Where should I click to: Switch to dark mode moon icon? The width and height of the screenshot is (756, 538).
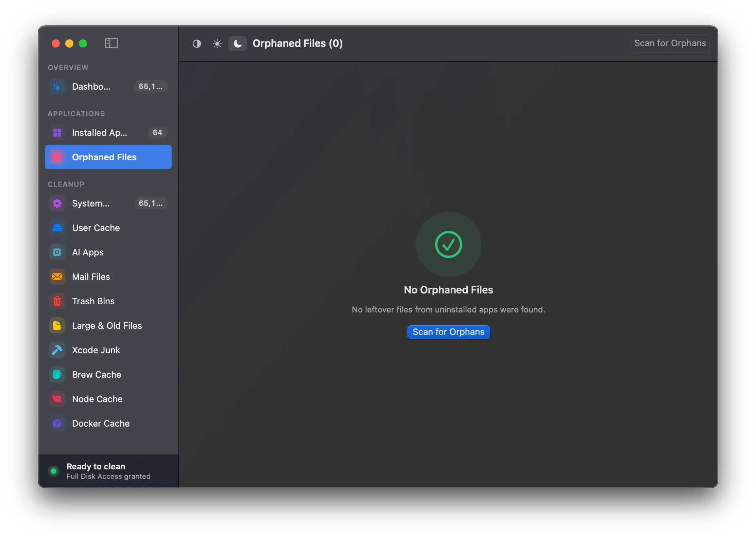(238, 43)
